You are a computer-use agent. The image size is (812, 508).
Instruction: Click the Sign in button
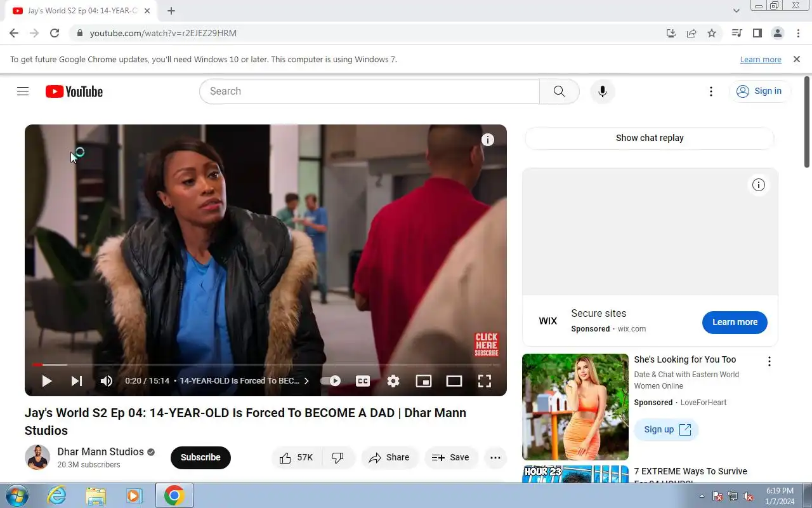759,91
